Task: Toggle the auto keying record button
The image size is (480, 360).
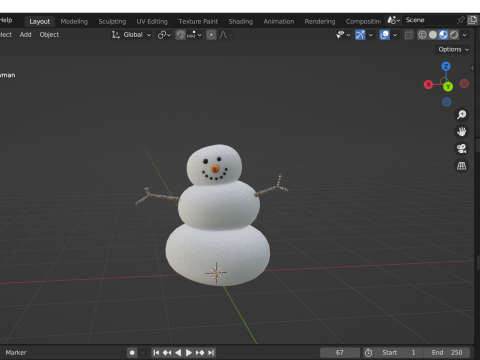Action: (x=132, y=353)
